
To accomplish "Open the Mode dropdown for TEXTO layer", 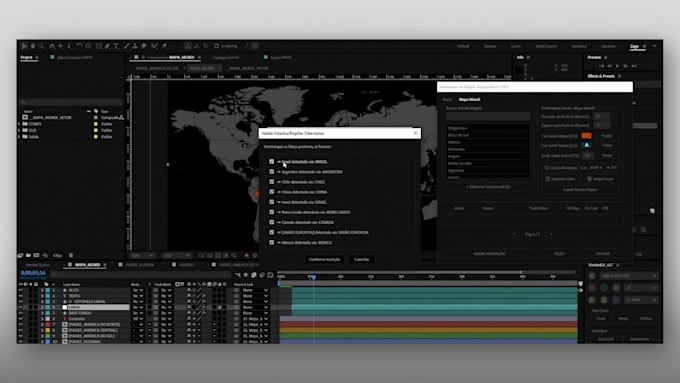I will (137, 296).
